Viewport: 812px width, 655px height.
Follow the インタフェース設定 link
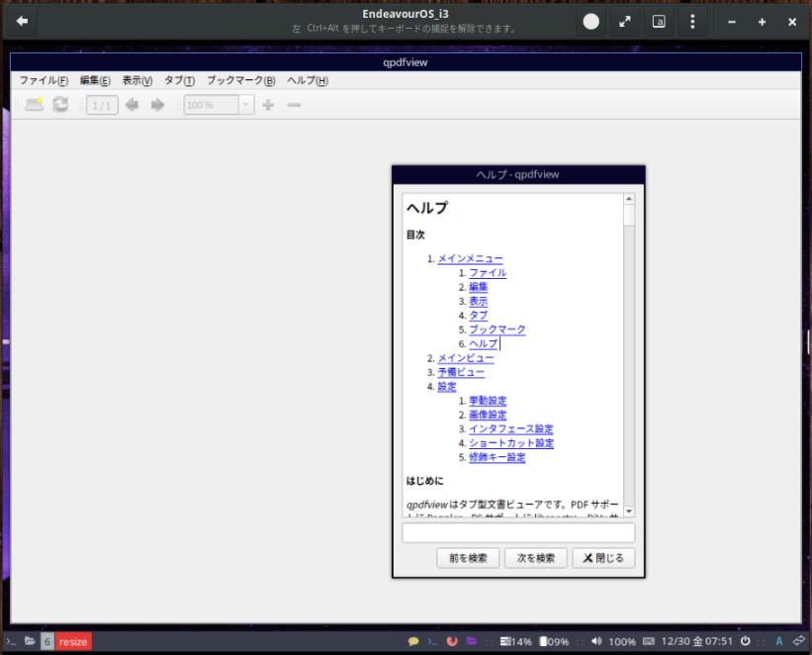click(x=511, y=429)
